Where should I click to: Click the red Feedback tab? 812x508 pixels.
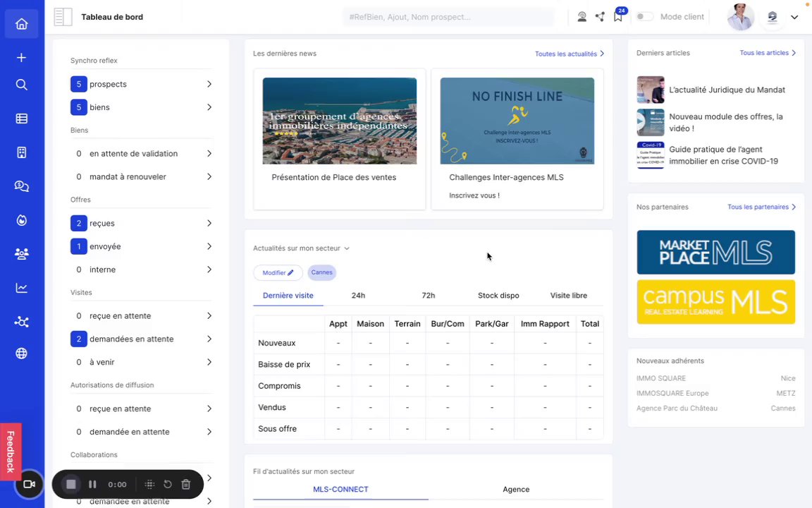(11, 452)
